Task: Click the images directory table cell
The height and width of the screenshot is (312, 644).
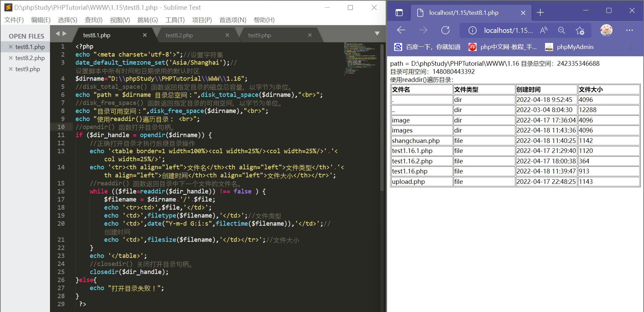Action: pyautogui.click(x=422, y=131)
